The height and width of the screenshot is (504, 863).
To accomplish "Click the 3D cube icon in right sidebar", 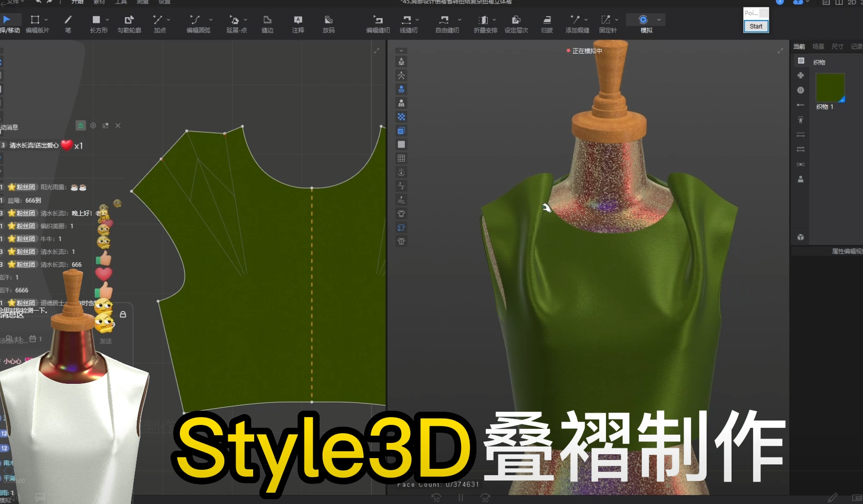I will coord(800,237).
